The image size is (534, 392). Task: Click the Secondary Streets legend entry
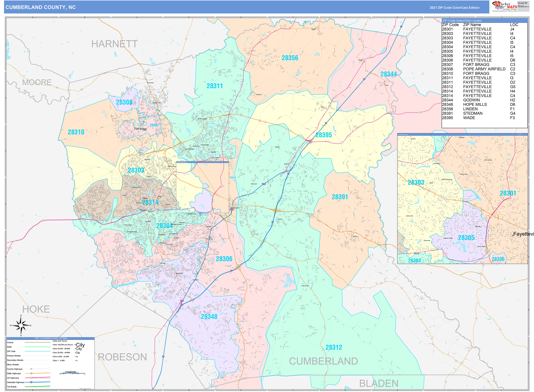click(x=29, y=360)
